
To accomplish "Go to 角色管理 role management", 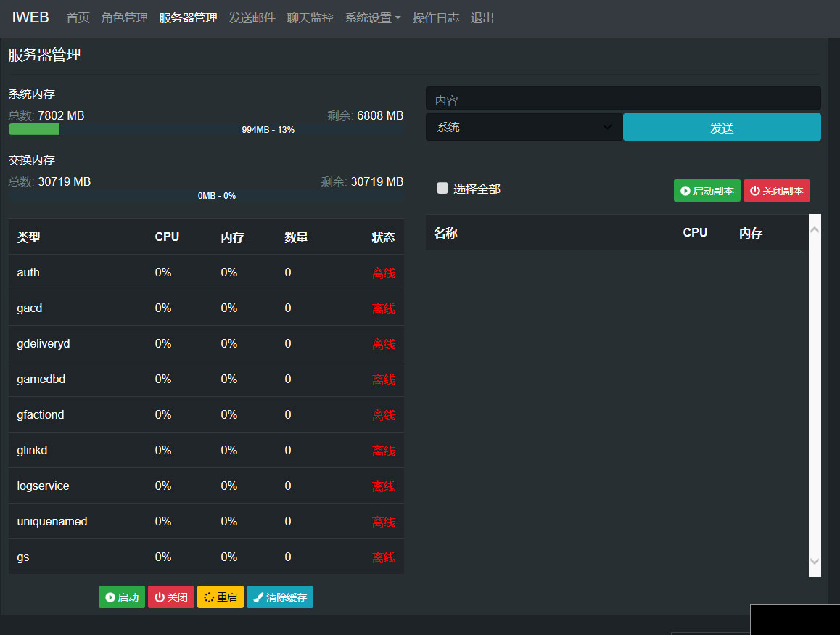I will (125, 18).
